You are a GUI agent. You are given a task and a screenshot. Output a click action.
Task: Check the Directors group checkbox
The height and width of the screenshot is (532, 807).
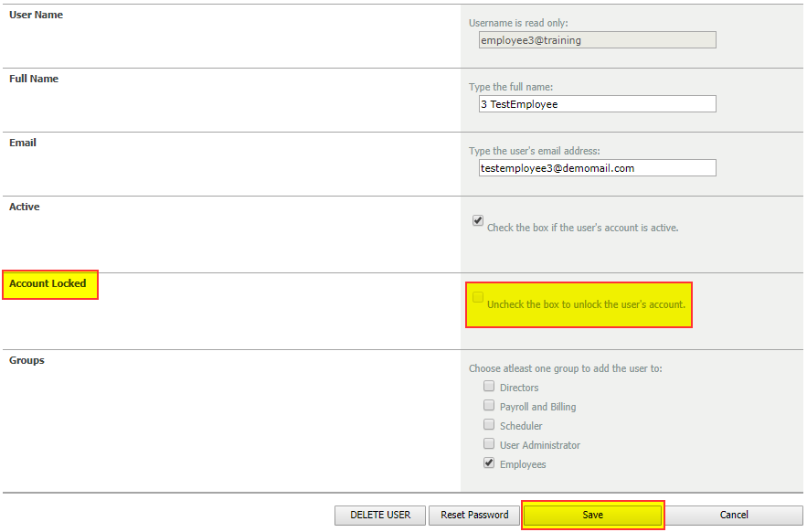click(x=489, y=386)
